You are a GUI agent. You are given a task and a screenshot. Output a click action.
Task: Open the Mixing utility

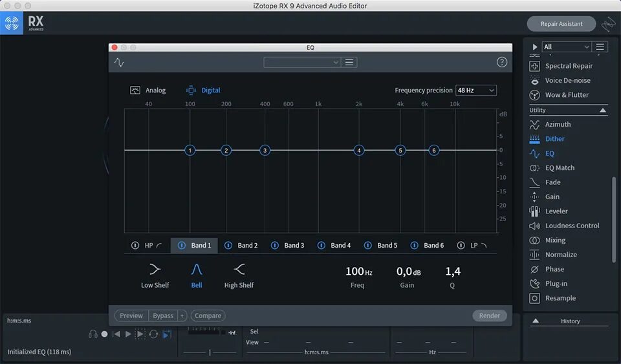pyautogui.click(x=547, y=240)
